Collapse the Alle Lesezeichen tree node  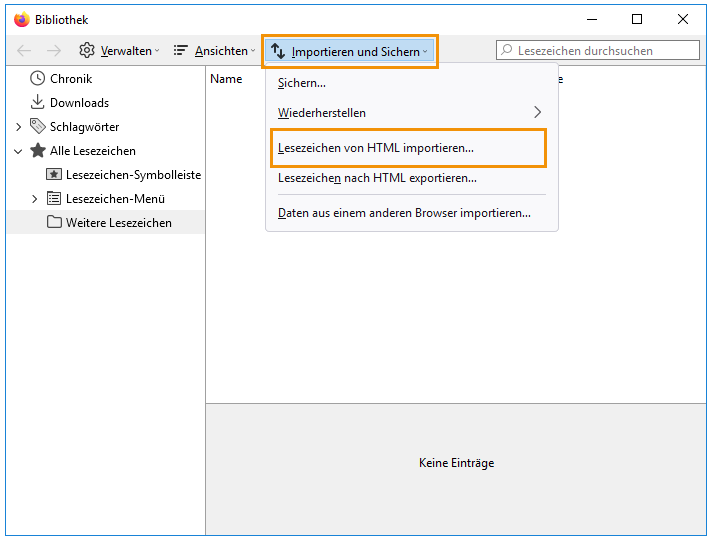pos(18,151)
